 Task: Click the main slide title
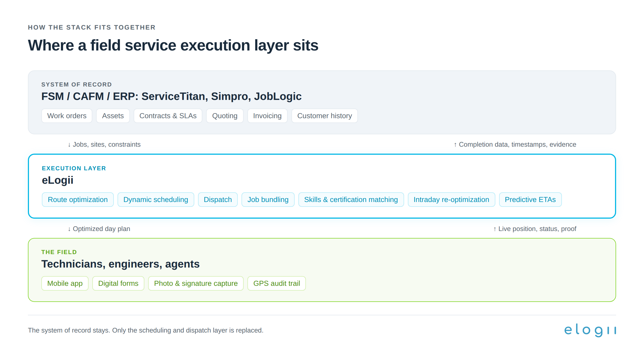[x=173, y=45]
